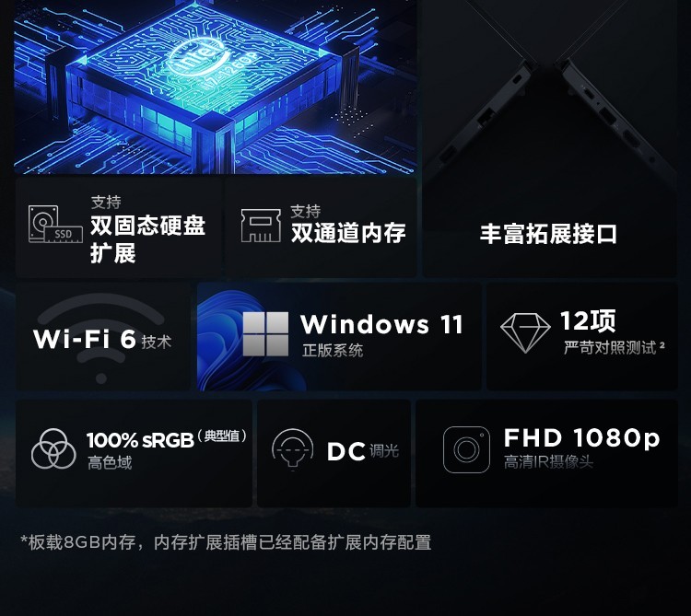Click the memory module icon
This screenshot has width=691, height=616.
coord(261,226)
